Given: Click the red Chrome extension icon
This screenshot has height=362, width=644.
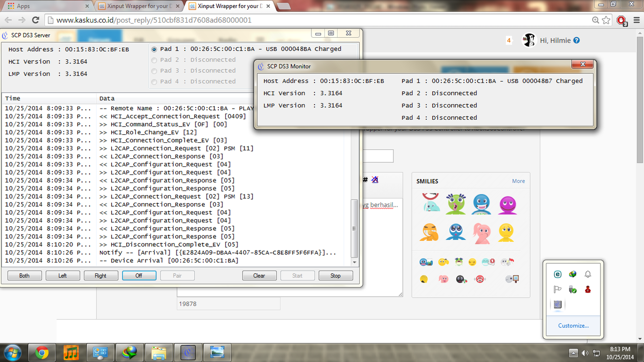Looking at the screenshot, I should tap(621, 20).
